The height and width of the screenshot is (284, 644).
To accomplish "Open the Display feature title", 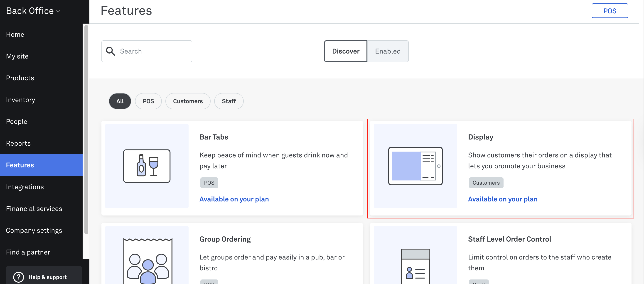I will 480,137.
